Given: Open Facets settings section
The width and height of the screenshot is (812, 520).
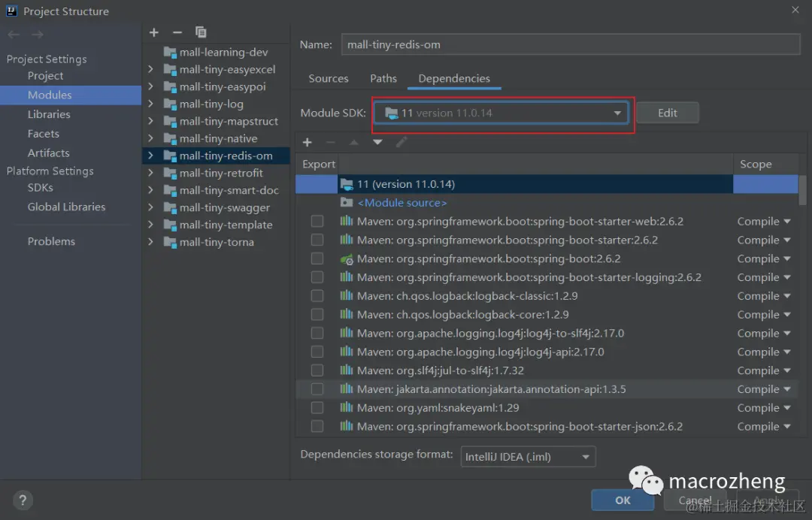Looking at the screenshot, I should (x=44, y=134).
